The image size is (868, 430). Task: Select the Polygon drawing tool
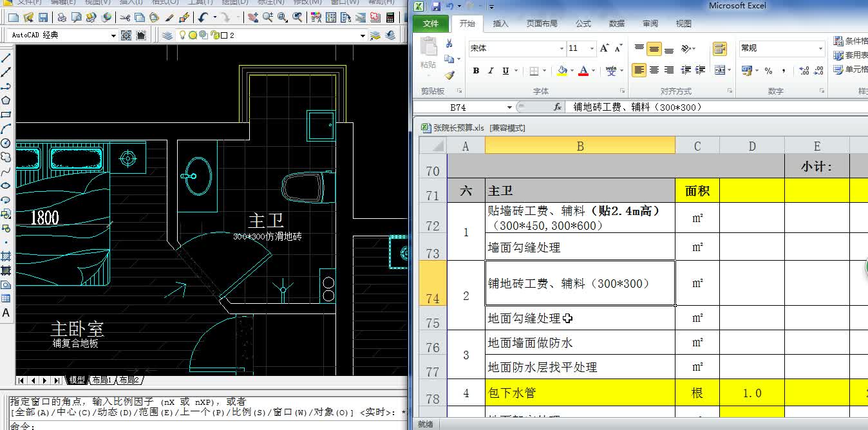click(5, 99)
